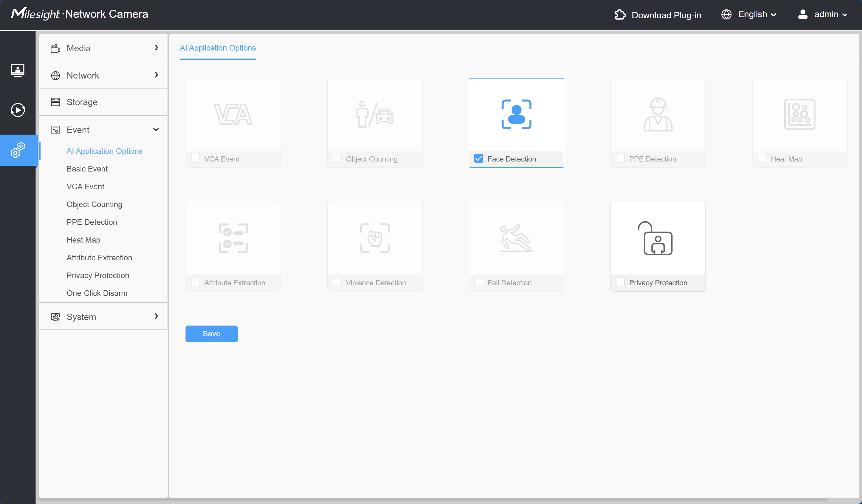862x504 pixels.
Task: Tick the Violence Detection checkbox
Action: click(337, 282)
